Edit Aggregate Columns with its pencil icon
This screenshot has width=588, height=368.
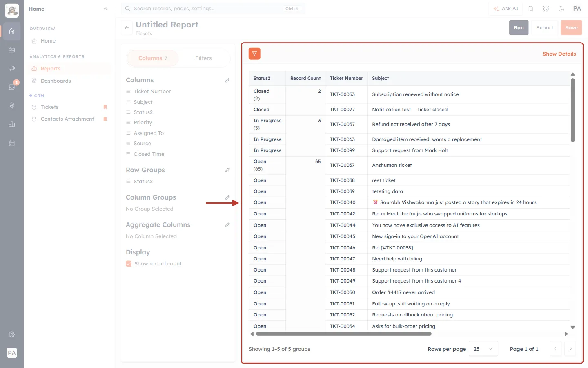click(x=227, y=224)
